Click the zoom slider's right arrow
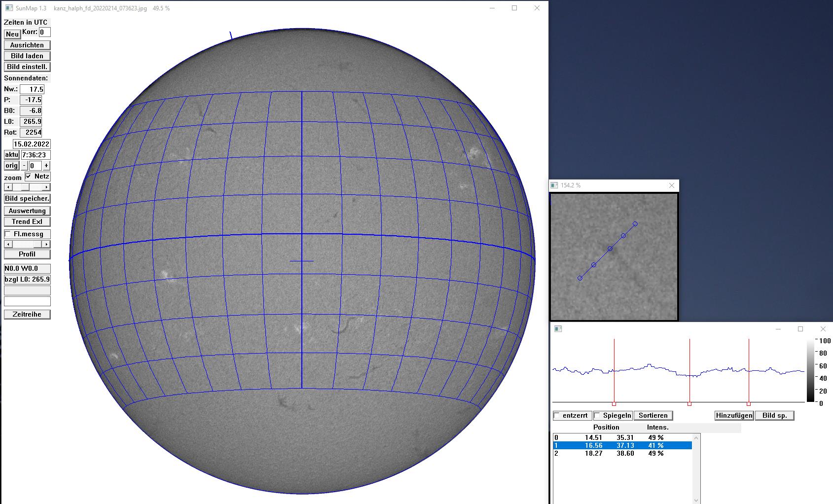833x504 pixels. (x=46, y=187)
